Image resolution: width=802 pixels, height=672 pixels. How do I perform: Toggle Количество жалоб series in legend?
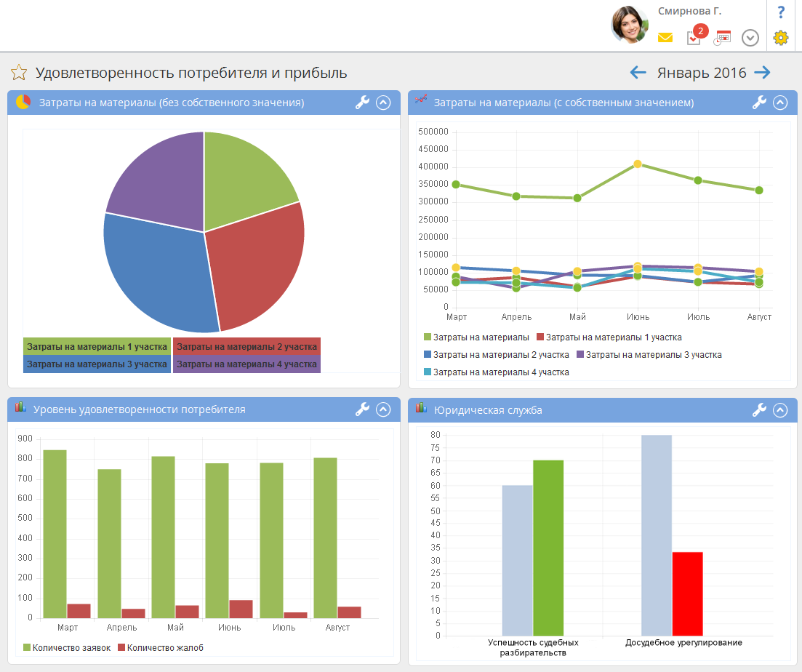click(161, 647)
